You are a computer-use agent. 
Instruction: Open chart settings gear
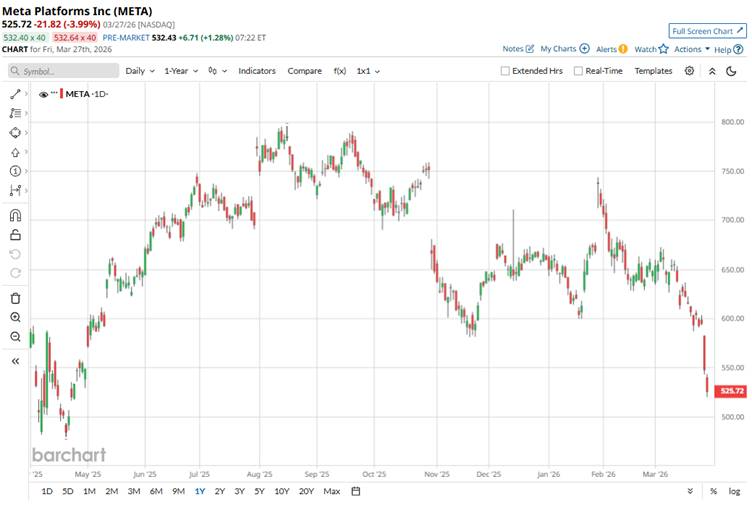coord(689,71)
